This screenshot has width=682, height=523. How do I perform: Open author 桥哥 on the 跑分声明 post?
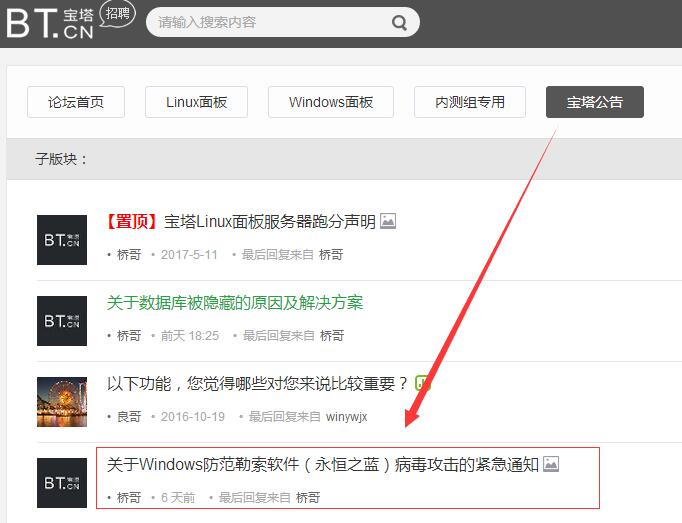129,255
